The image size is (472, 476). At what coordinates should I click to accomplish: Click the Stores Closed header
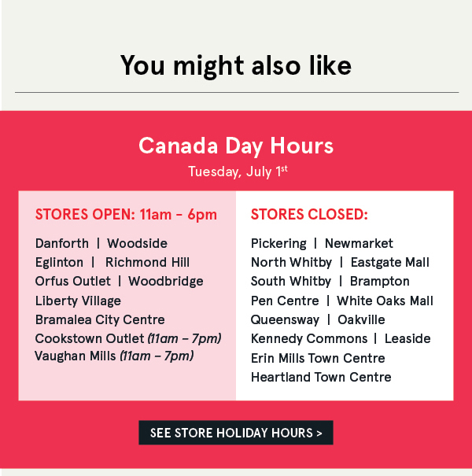309,215
